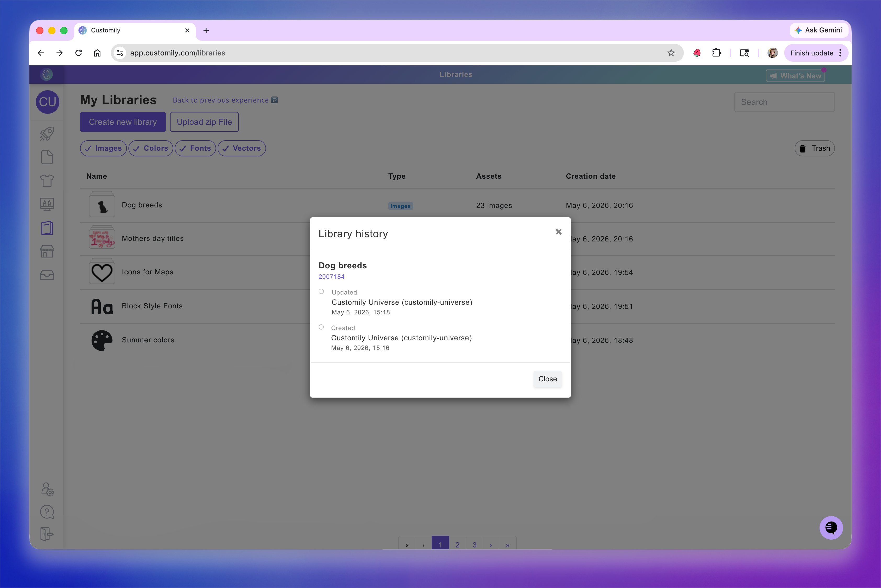Open a new browser tab with plus
Screen dimensions: 881x588
(206, 30)
